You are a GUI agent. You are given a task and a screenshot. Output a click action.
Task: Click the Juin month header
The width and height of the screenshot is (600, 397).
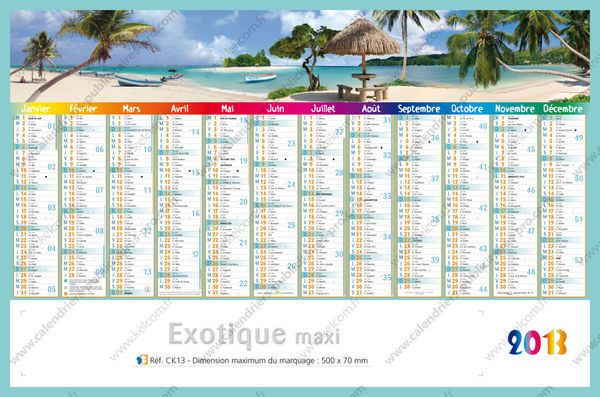tap(275, 109)
